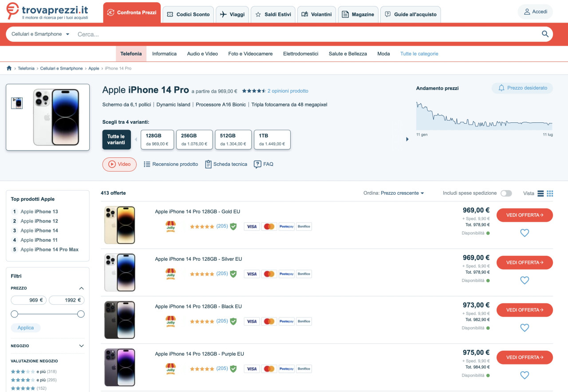Image resolution: width=568 pixels, height=392 pixels.
Task: Click Vedi Offerta for Purple EU
Action: point(525,357)
